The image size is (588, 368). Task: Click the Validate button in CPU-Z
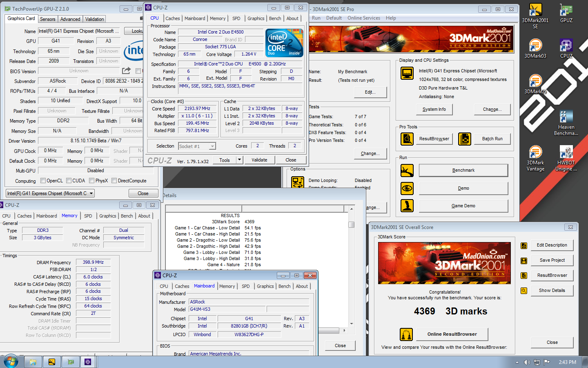[x=259, y=160]
